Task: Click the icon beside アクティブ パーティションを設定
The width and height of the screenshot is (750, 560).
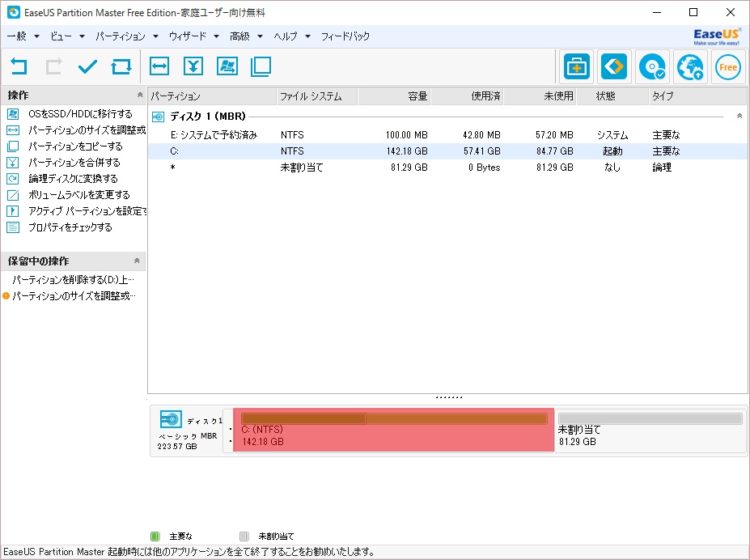Action: pos(13,211)
